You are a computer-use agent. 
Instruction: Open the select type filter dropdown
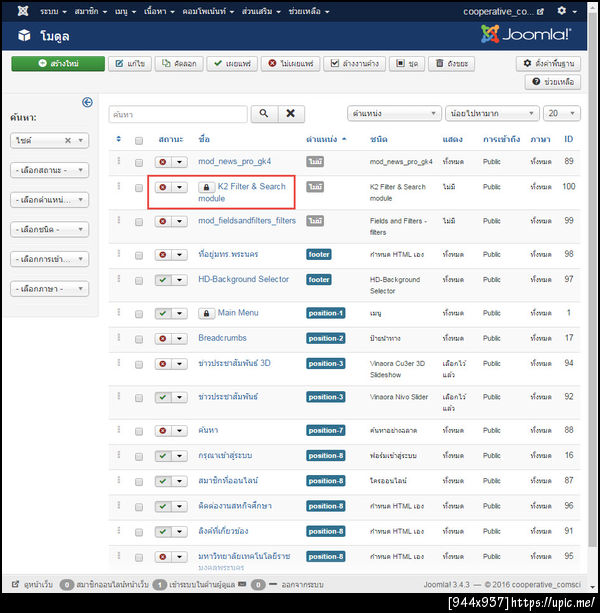[x=49, y=229]
